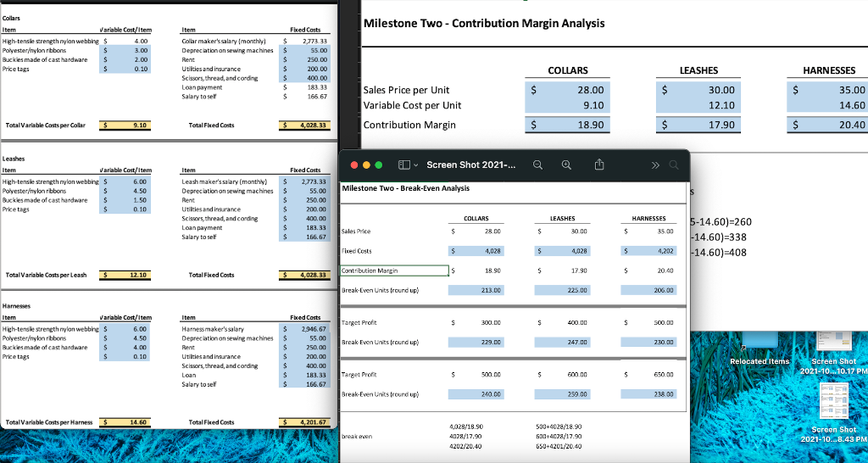
Task: Click HARNESSES header in Contribution Margin window
Action: click(829, 70)
